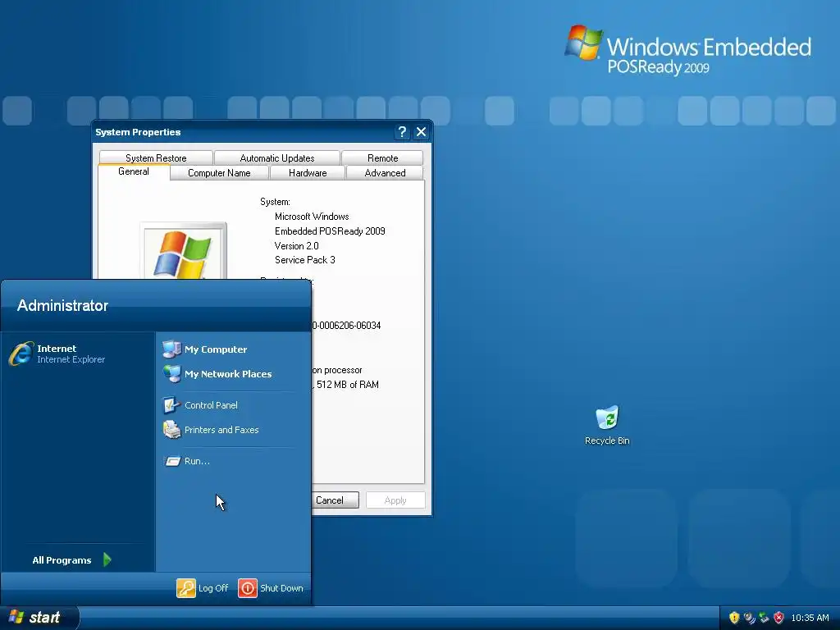
Task: Click the "Embedded POSReady 2009" system text
Action: click(x=330, y=231)
